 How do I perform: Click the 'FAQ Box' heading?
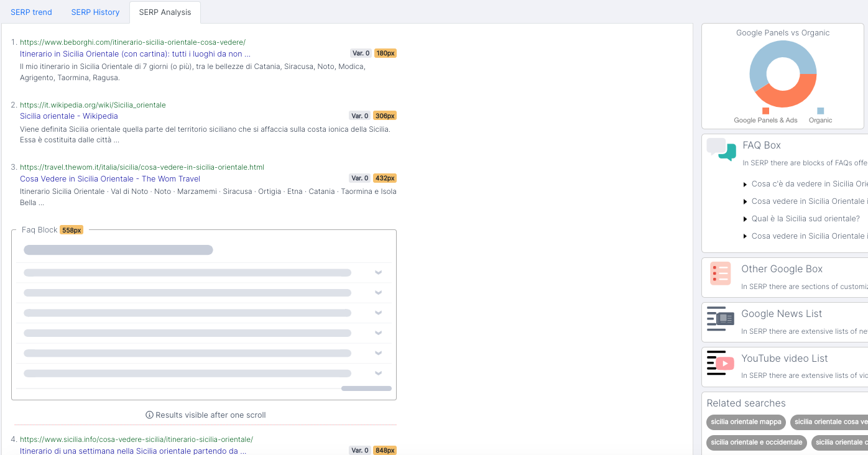pyautogui.click(x=762, y=145)
